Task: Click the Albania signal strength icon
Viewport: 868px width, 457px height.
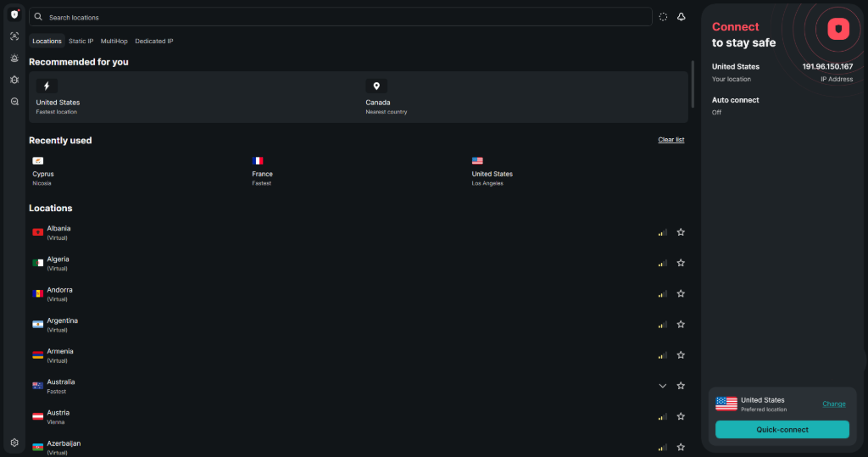Action: (x=662, y=232)
